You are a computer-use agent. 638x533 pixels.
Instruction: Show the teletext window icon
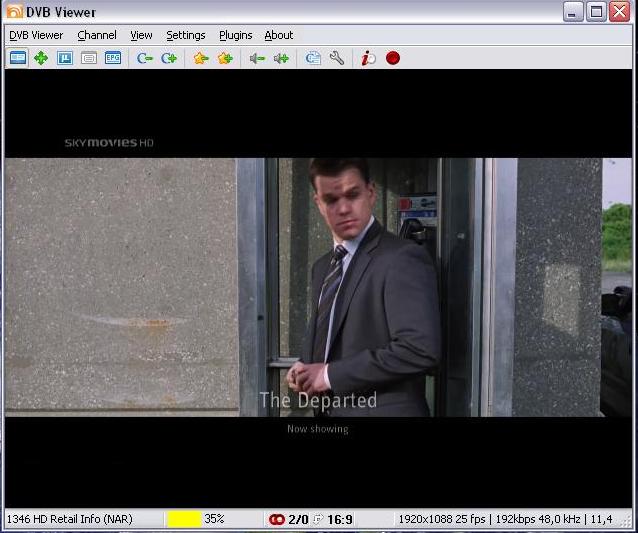click(x=89, y=58)
